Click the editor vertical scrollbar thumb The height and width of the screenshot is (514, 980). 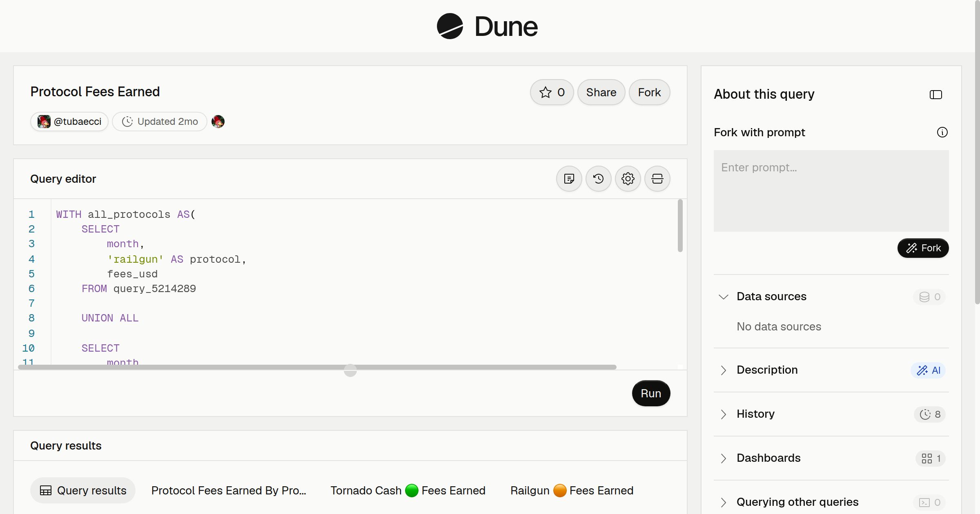click(x=680, y=226)
